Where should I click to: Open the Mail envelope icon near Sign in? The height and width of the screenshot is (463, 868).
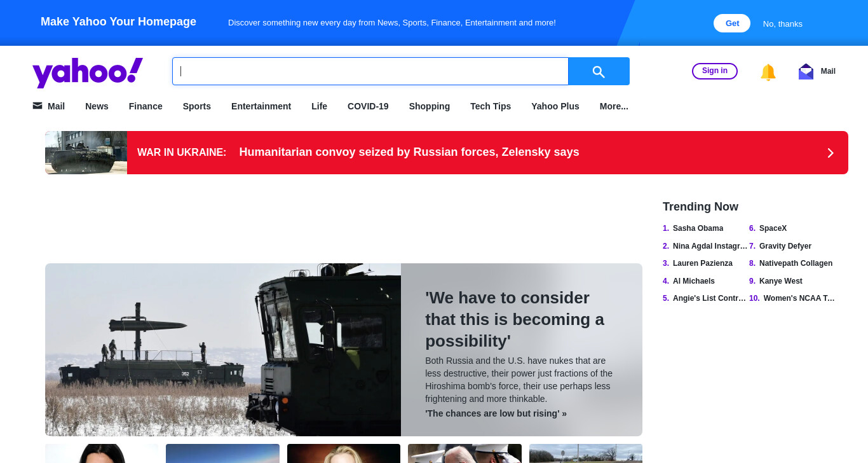(806, 71)
